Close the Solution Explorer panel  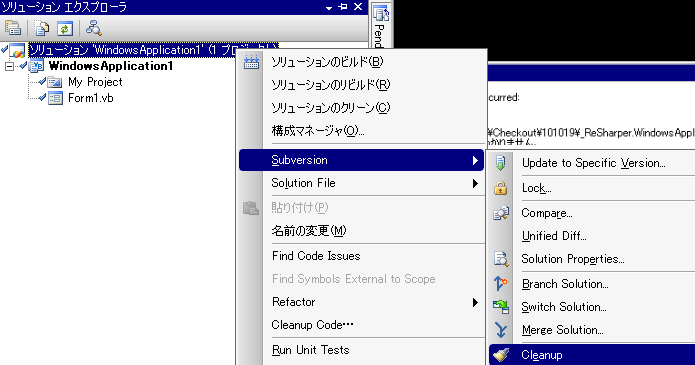(x=358, y=7)
